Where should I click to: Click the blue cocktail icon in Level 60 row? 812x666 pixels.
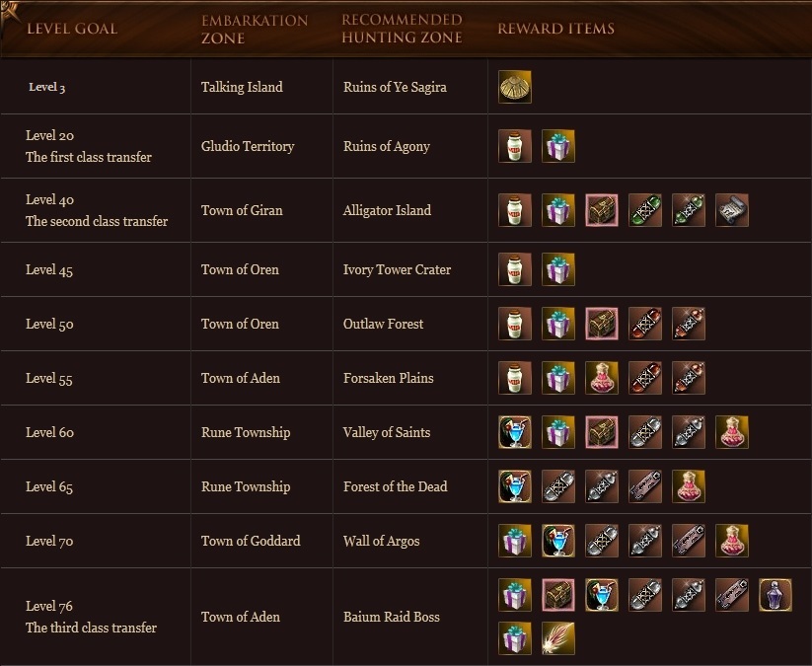point(515,432)
